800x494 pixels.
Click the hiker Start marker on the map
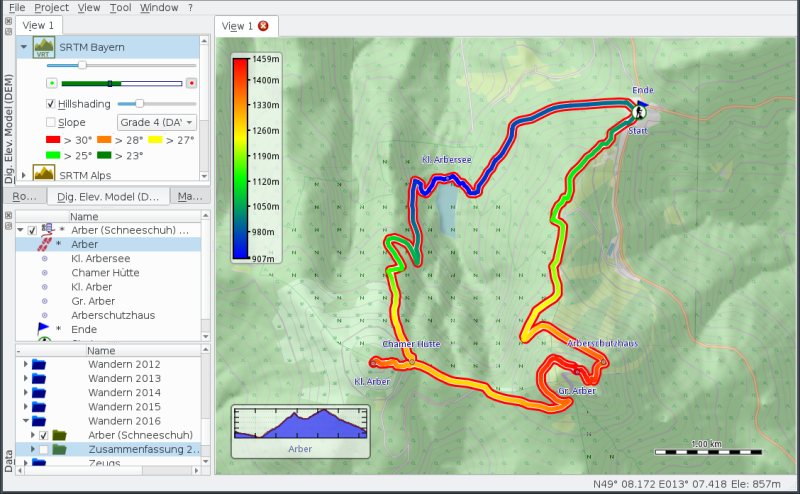point(638,112)
